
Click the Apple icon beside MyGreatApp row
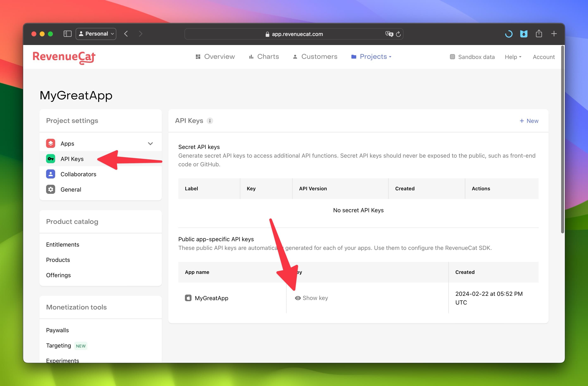click(188, 298)
